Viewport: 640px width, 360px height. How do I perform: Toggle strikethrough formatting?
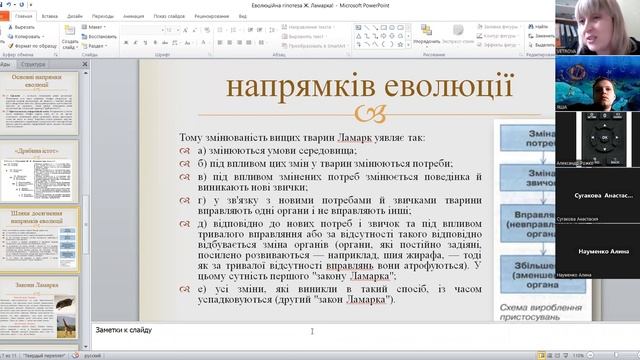click(x=164, y=43)
